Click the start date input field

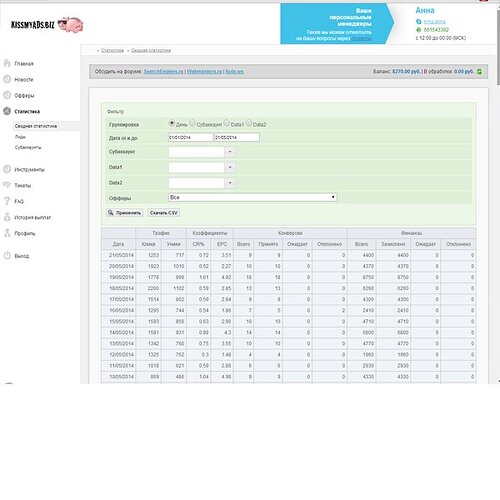click(x=190, y=137)
